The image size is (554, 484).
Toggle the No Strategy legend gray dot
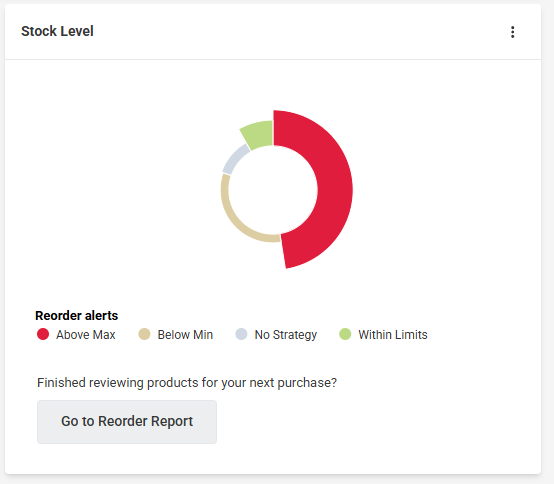(241, 334)
